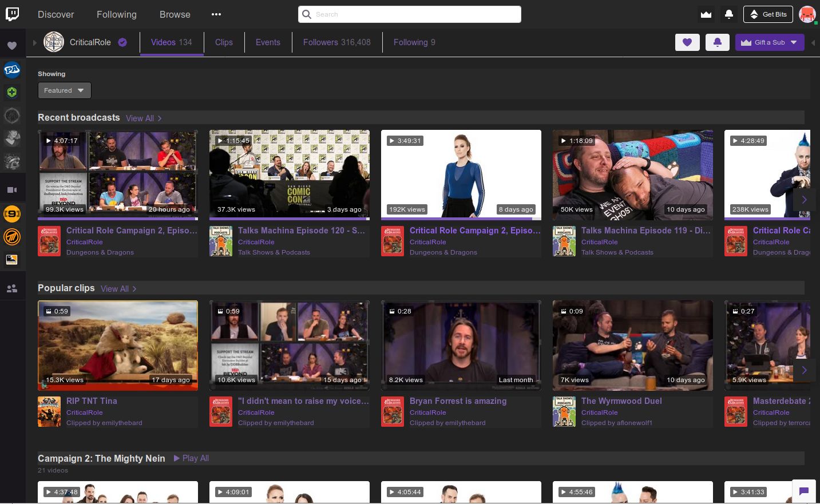Open the whispers chat bubble button

click(x=803, y=491)
